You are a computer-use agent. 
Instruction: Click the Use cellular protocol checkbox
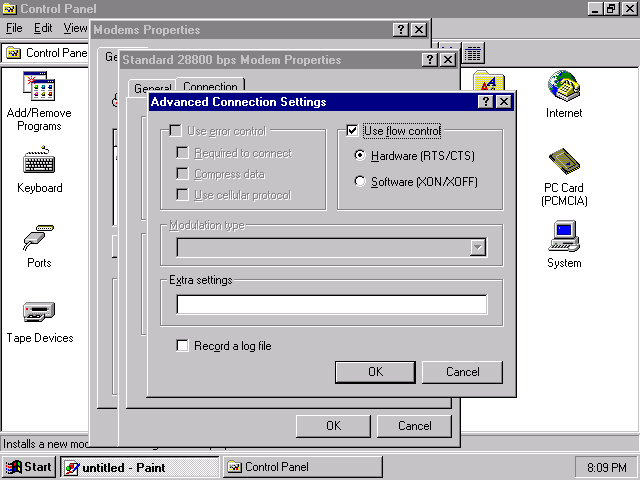pyautogui.click(x=182, y=195)
